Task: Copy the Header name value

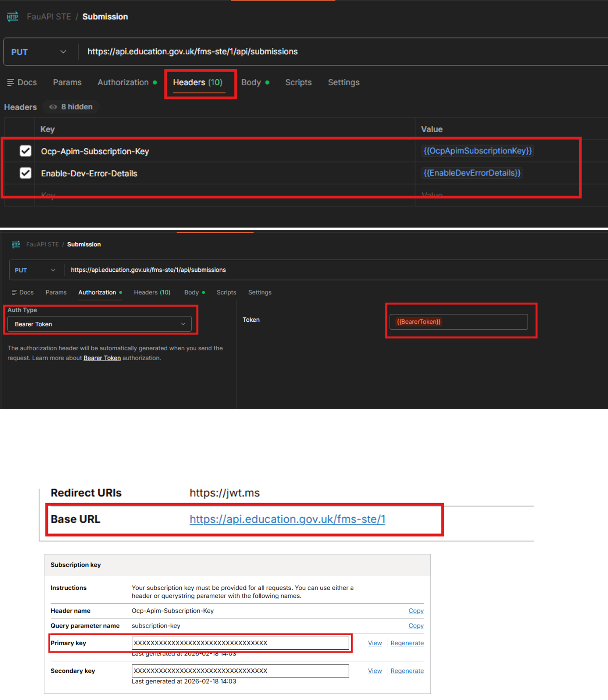Action: pyautogui.click(x=416, y=611)
